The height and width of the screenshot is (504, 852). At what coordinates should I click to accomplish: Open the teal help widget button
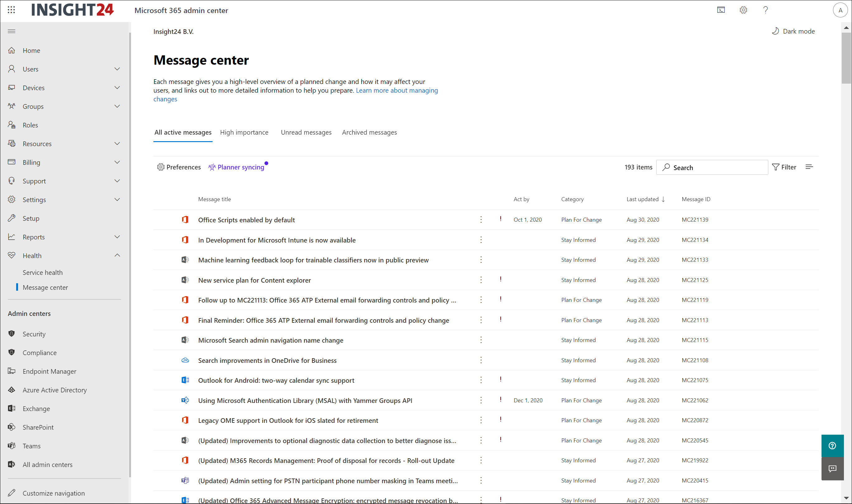tap(832, 446)
